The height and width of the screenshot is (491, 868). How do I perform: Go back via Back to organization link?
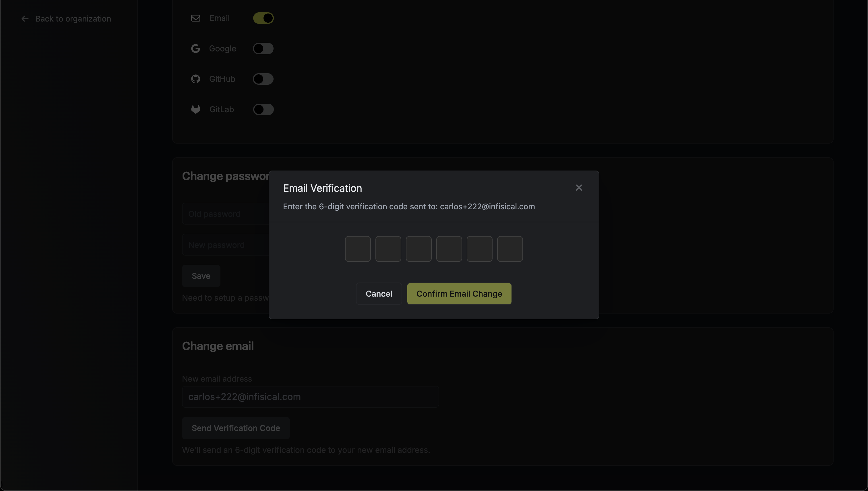[73, 19]
